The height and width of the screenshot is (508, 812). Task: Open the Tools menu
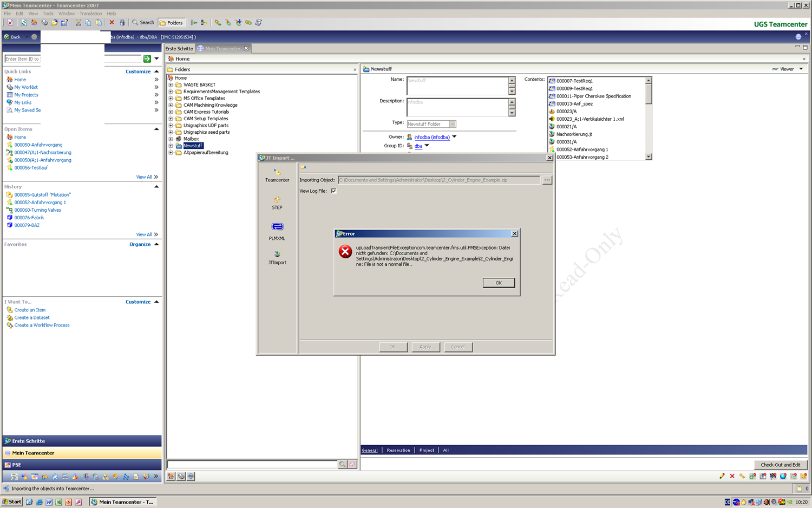tap(48, 14)
